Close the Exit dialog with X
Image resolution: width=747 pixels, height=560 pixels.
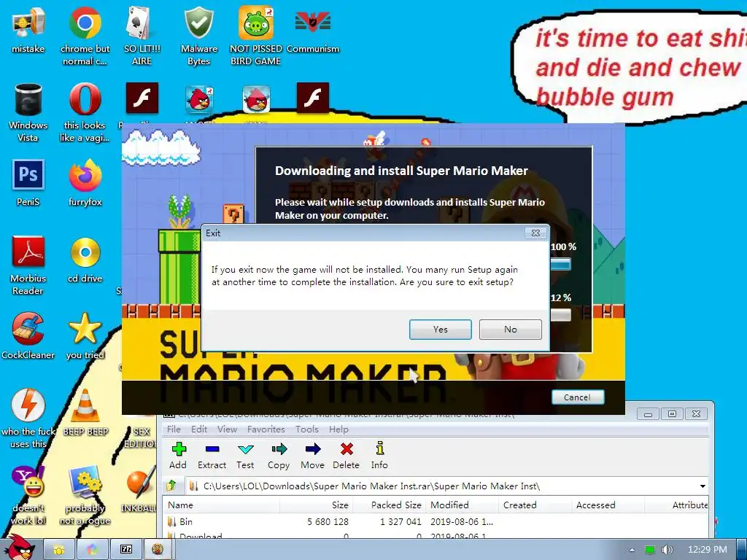coord(535,233)
